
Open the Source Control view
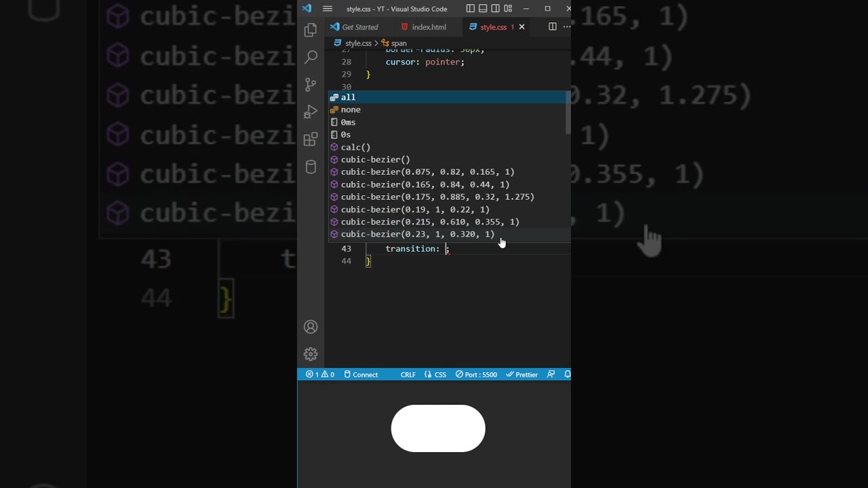pos(311,85)
